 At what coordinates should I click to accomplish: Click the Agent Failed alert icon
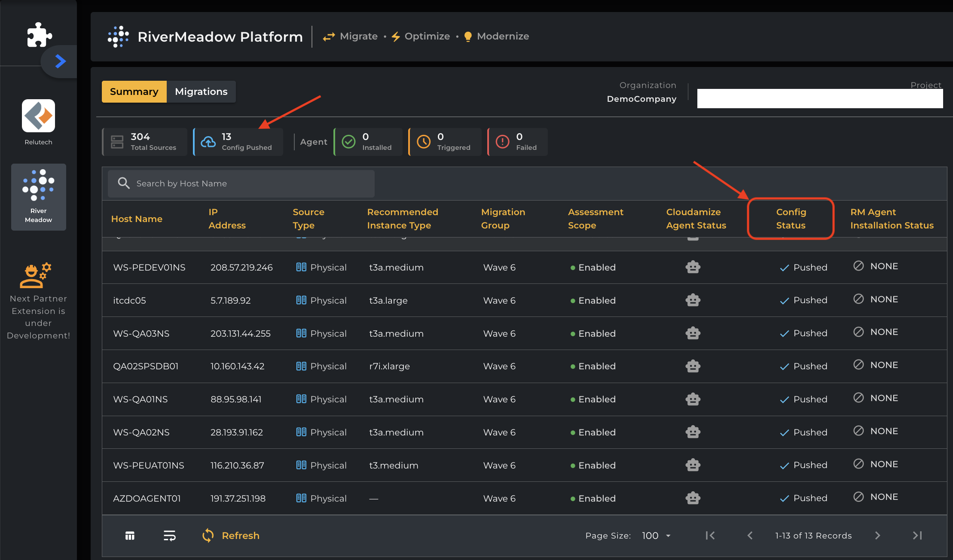[502, 142]
